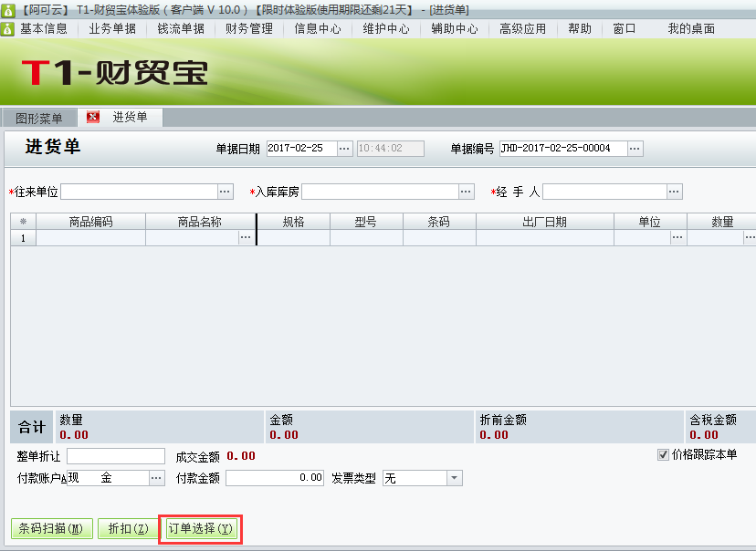Click the asterisk grid corner header

tap(23, 222)
